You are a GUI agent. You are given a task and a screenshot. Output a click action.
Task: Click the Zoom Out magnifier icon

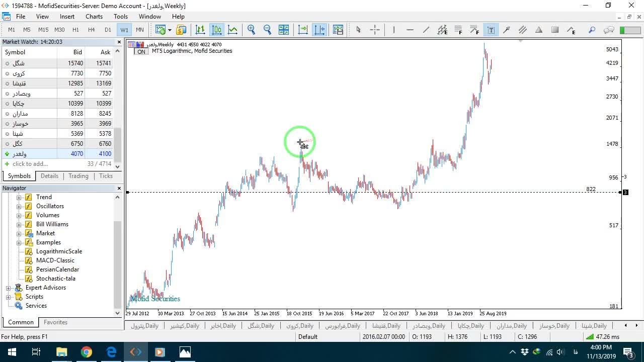pyautogui.click(x=267, y=30)
